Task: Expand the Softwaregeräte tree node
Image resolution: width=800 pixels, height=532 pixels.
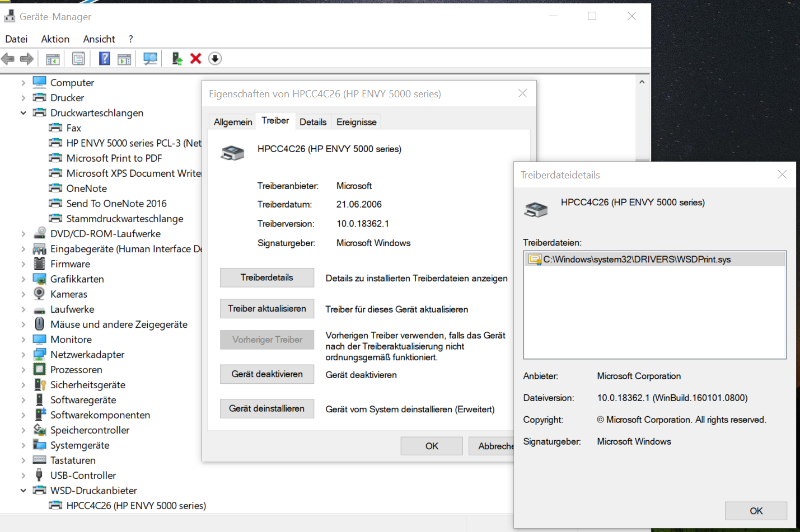Action: point(23,400)
